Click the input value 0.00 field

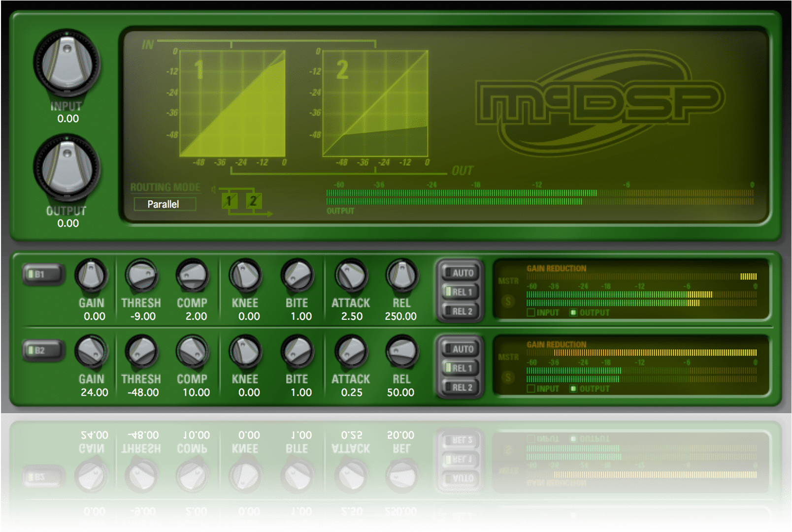[68, 119]
